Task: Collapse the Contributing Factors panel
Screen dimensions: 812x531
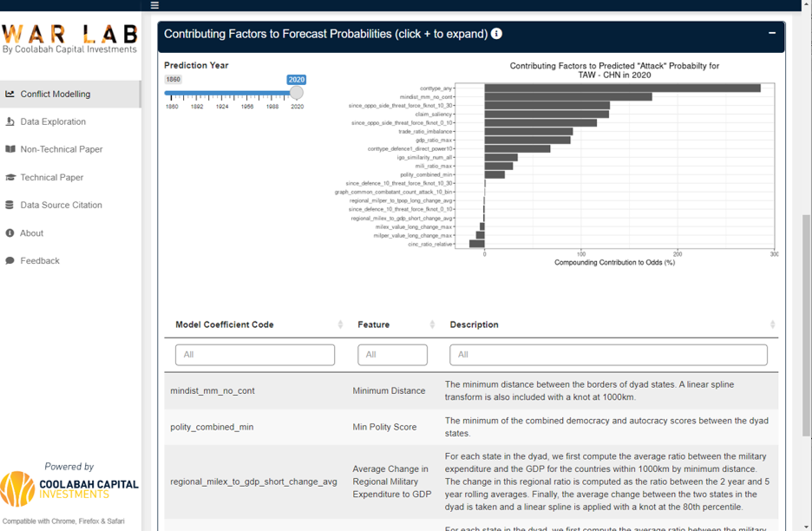Action: coord(771,34)
